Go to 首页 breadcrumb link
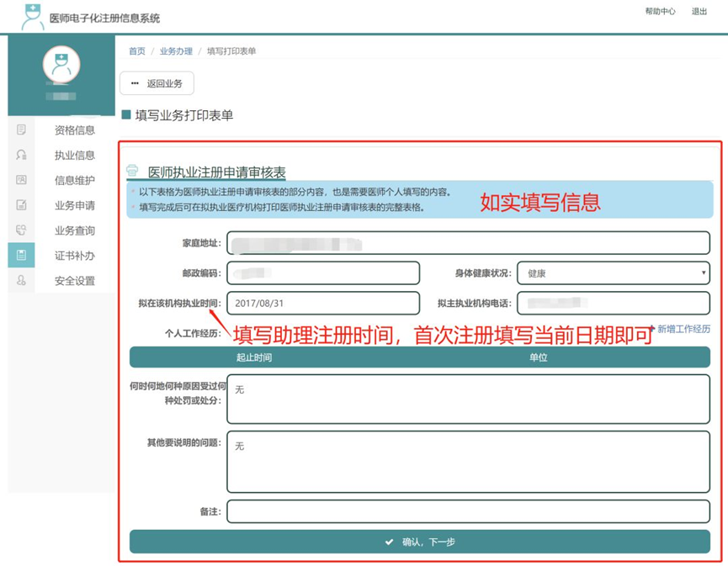Screen dimensions: 728x566 point(136,51)
